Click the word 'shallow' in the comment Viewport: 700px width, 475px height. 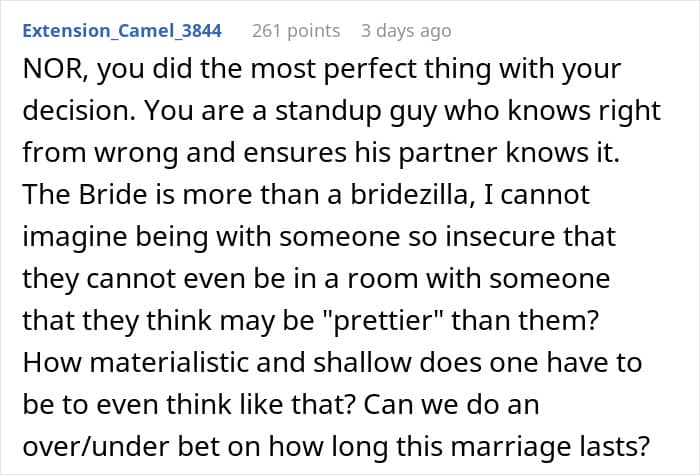point(362,362)
